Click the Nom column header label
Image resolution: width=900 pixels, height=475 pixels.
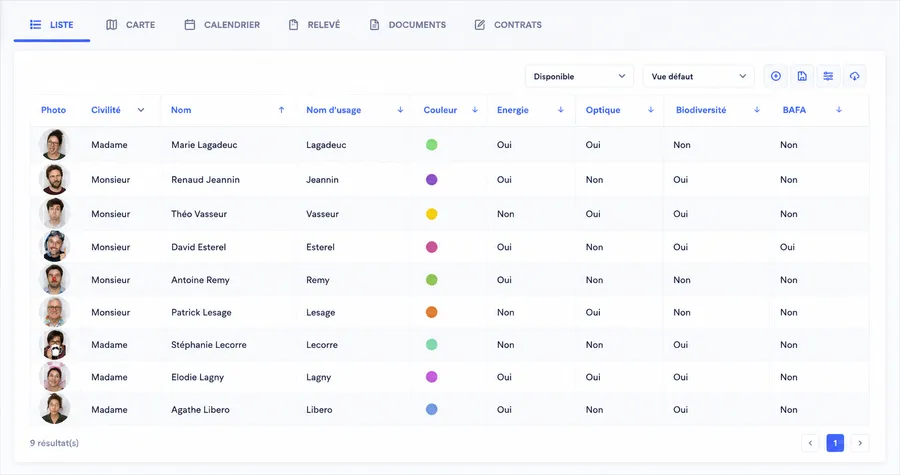pyautogui.click(x=181, y=110)
